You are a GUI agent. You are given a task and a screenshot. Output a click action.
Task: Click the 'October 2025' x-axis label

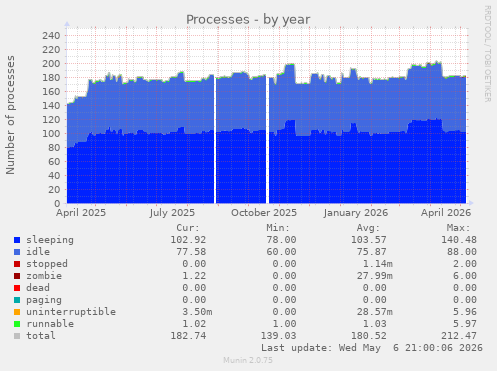point(264,213)
